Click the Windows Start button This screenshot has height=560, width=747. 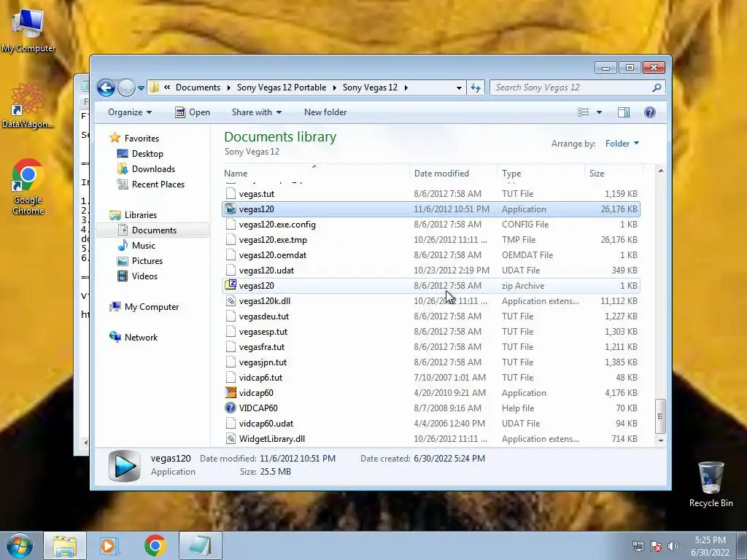pyautogui.click(x=19, y=545)
